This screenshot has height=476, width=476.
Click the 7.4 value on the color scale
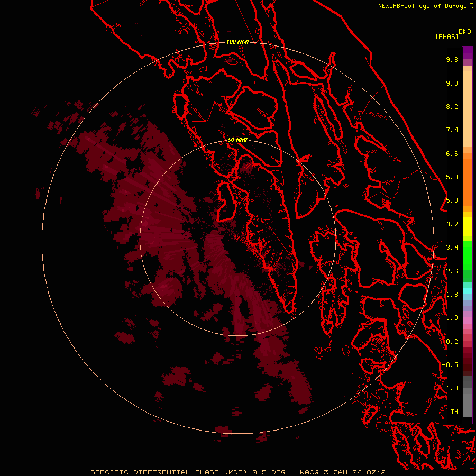point(452,130)
